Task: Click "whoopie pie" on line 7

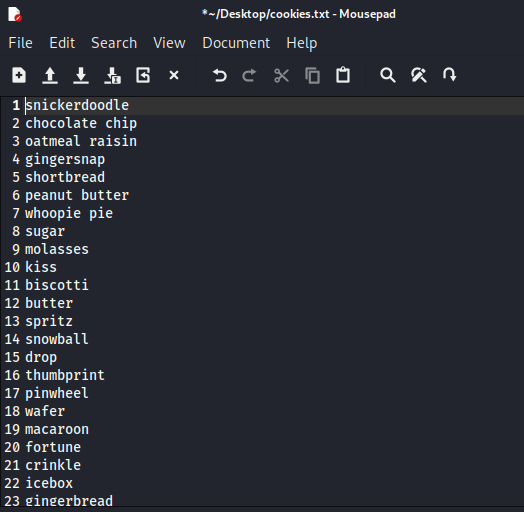Action: 69,214
